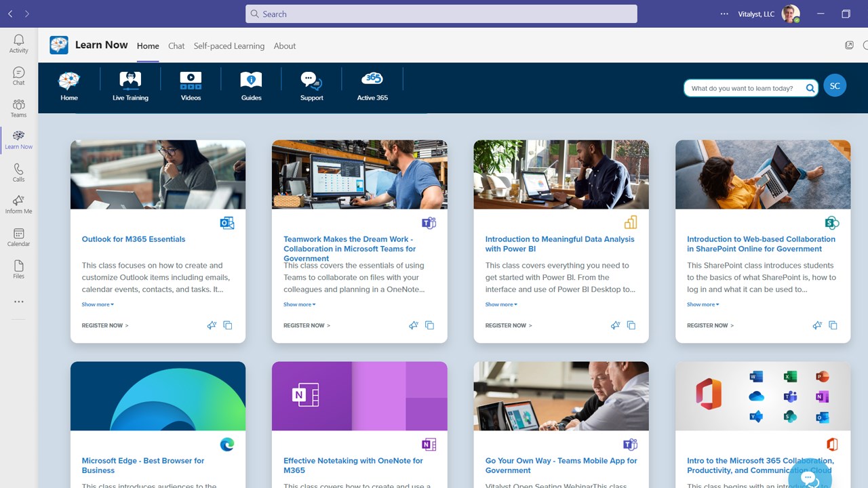Viewport: 868px width, 488px height.
Task: Open profile picture account menu
Action: pos(790,14)
